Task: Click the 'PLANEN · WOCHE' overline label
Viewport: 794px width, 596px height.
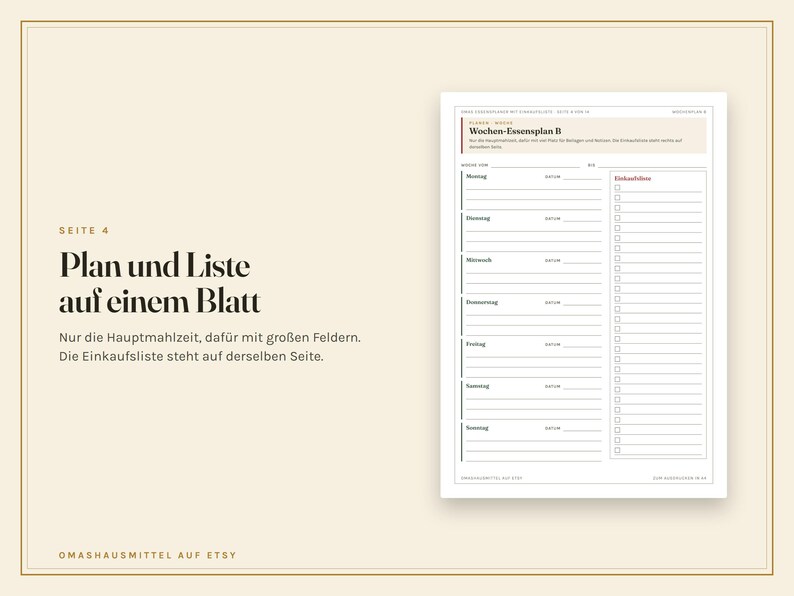Action: [x=491, y=123]
